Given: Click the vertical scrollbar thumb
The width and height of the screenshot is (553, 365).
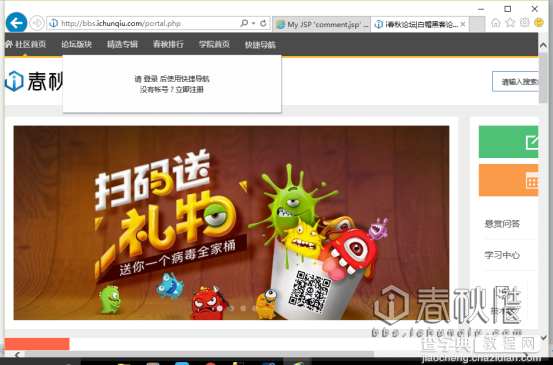Looking at the screenshot, I should pos(543,78).
